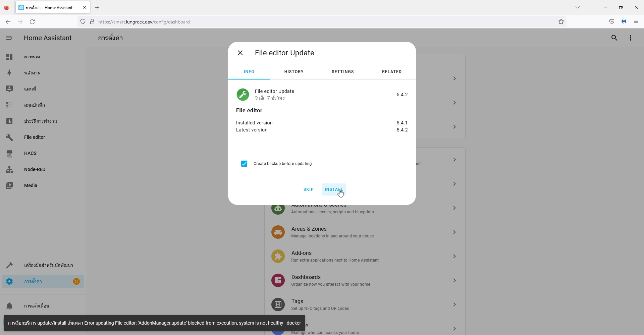Open the Energy (พลังงาน) lightning icon

9,73
